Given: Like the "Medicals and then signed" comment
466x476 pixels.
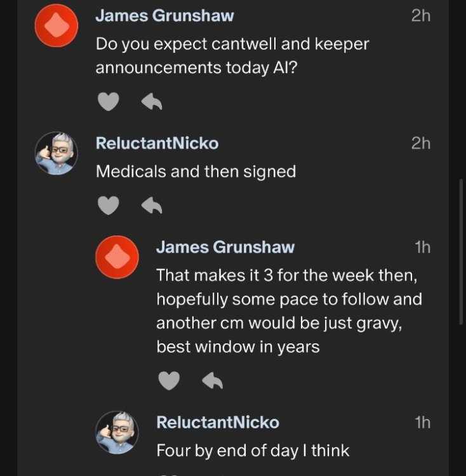Looking at the screenshot, I should 109,204.
